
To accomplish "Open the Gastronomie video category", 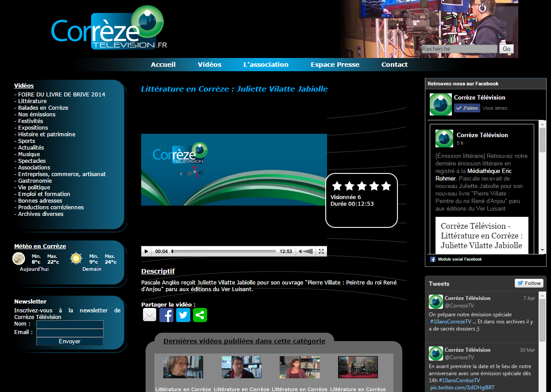I will click(x=35, y=181).
